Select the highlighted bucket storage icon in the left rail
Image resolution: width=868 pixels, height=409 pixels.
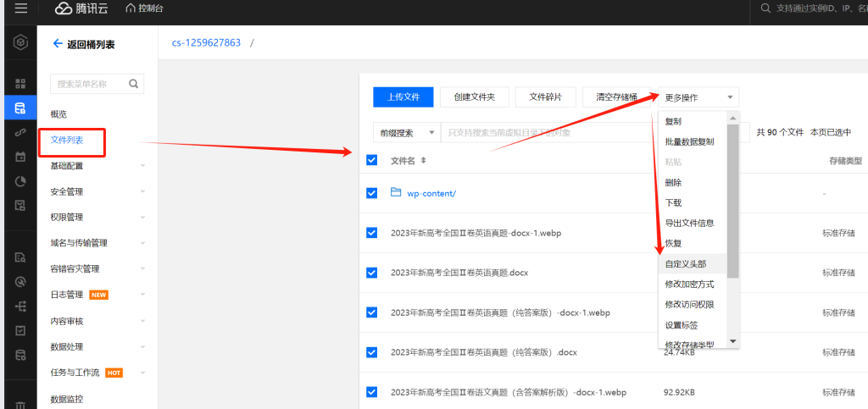(20, 108)
